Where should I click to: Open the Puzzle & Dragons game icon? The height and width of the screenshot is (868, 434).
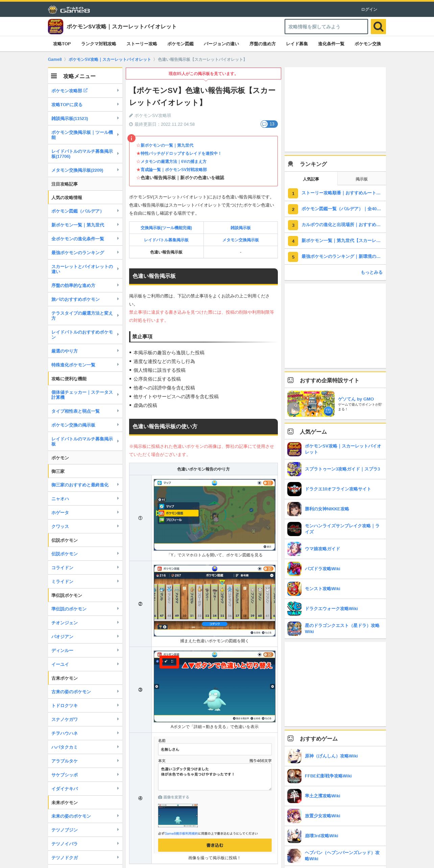click(x=294, y=569)
